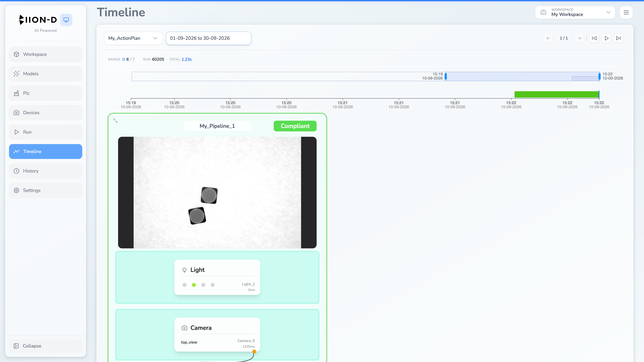Click the My_ActionPlan chevron arrow

(x=155, y=38)
